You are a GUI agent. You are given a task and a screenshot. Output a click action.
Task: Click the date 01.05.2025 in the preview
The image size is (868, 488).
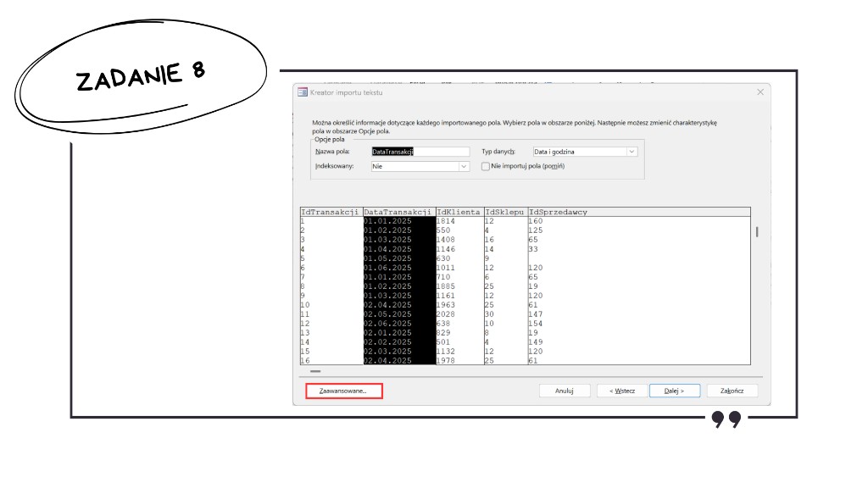(387, 258)
